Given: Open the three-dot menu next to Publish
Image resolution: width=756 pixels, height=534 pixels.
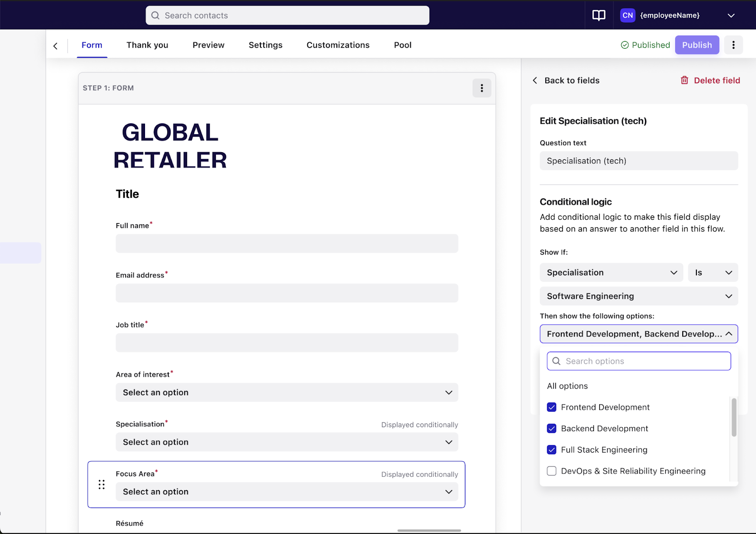Looking at the screenshot, I should [x=733, y=45].
